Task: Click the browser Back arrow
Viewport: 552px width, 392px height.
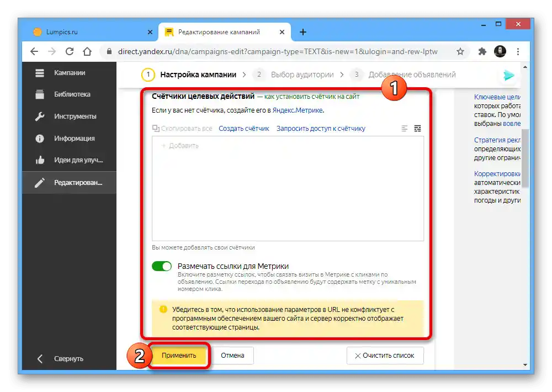Action: point(34,52)
